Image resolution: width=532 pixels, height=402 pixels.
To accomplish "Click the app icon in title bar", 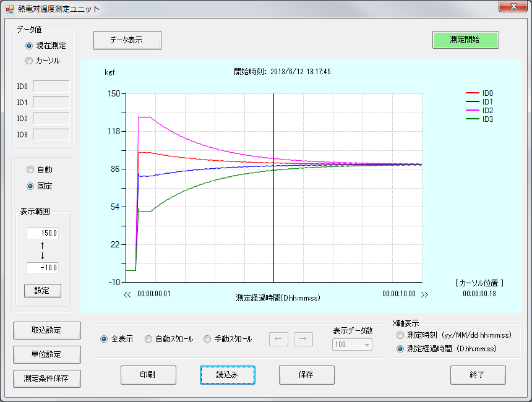I will (x=9, y=9).
